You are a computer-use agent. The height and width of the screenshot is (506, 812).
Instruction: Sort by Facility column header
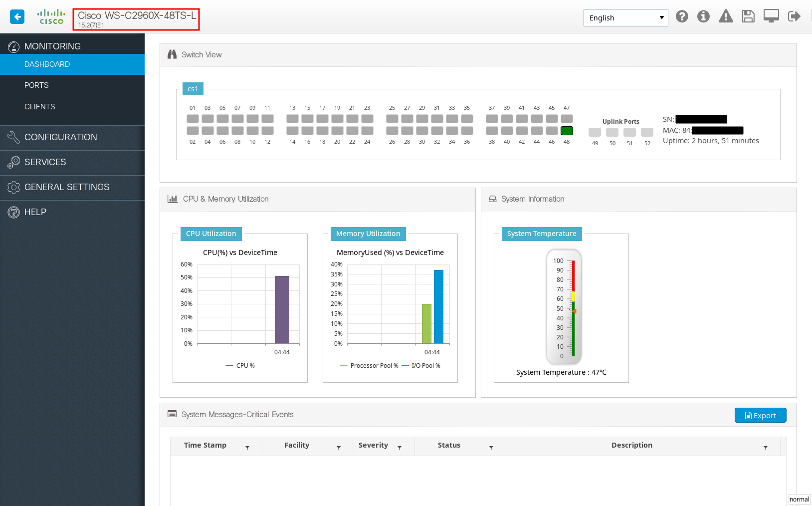[297, 445]
